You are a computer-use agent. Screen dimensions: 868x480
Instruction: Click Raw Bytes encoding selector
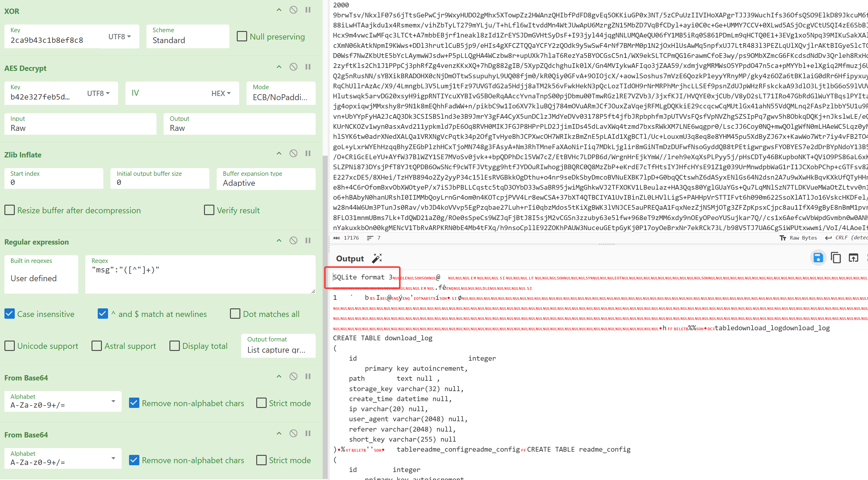click(798, 238)
